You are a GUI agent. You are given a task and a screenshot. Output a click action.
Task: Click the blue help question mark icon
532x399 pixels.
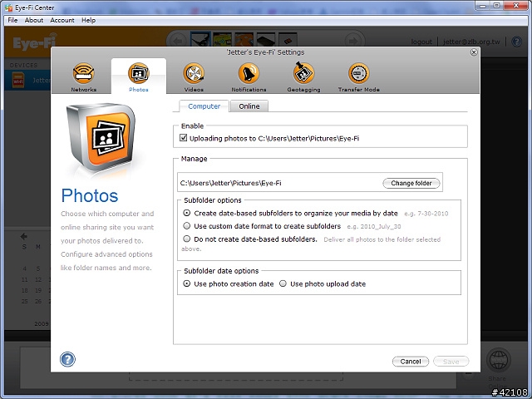click(x=67, y=359)
